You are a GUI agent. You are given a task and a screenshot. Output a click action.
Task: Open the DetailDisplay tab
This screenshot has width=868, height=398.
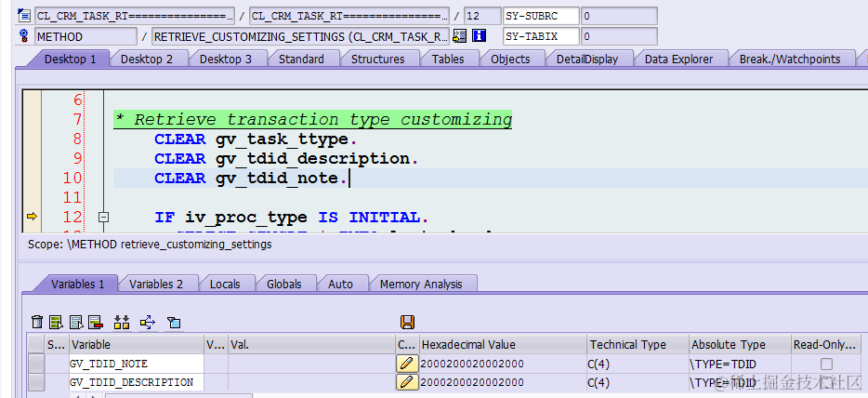pos(586,59)
